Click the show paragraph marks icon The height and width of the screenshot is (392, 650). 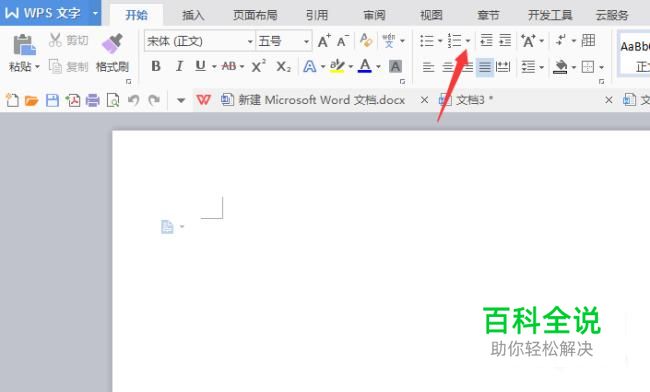pyautogui.click(x=561, y=41)
